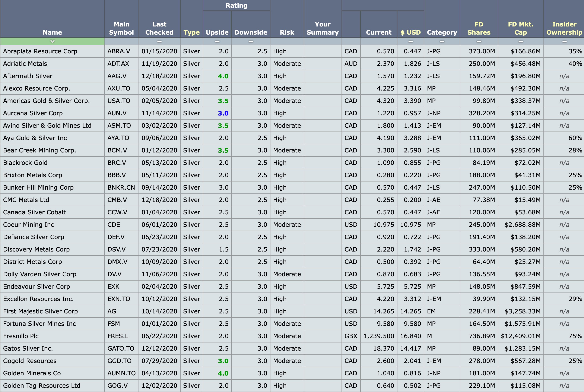Click the FD Mkt. Cap column header

coord(521,28)
